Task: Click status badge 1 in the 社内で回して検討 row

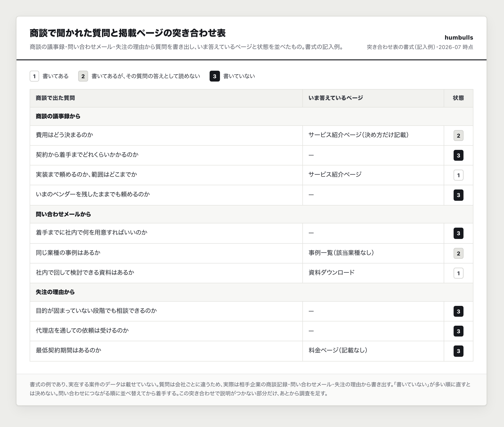Action: [458, 273]
